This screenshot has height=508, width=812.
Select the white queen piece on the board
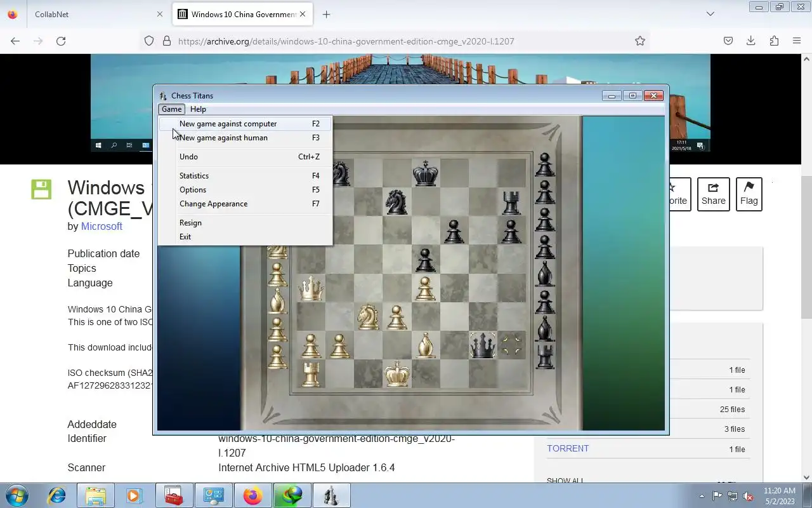click(x=311, y=288)
